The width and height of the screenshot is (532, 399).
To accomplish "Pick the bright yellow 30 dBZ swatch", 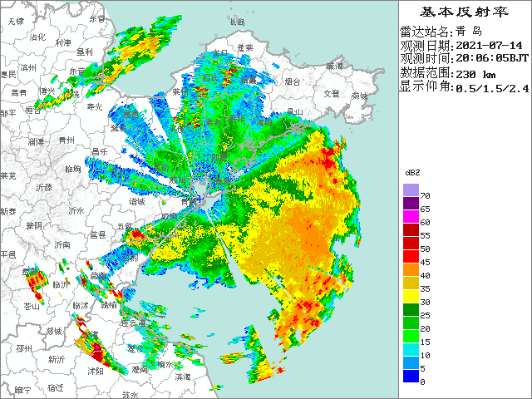I will point(411,296).
